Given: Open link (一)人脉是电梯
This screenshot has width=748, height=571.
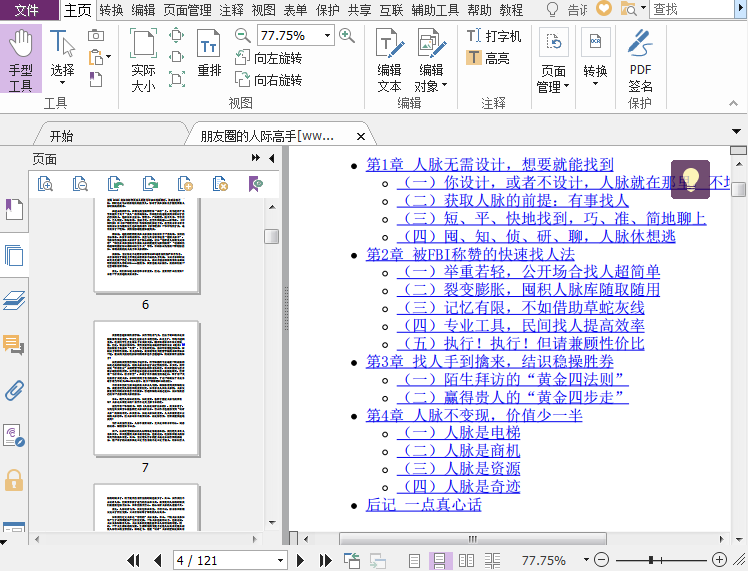Looking at the screenshot, I should [458, 433].
